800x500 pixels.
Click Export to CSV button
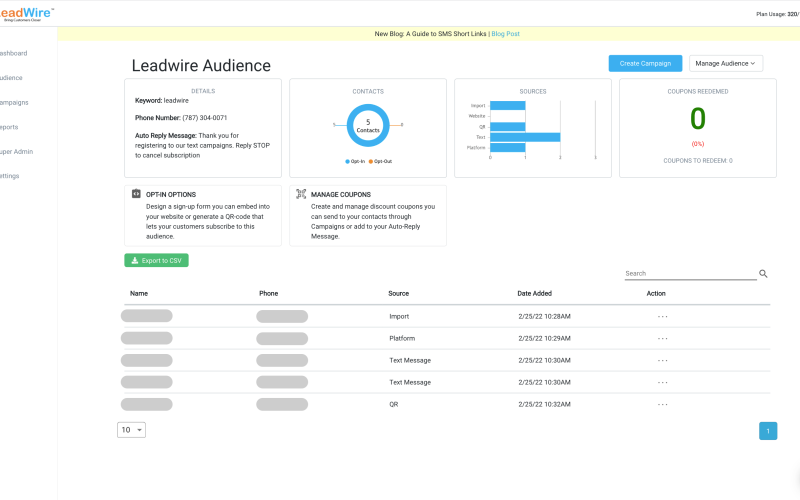156,260
